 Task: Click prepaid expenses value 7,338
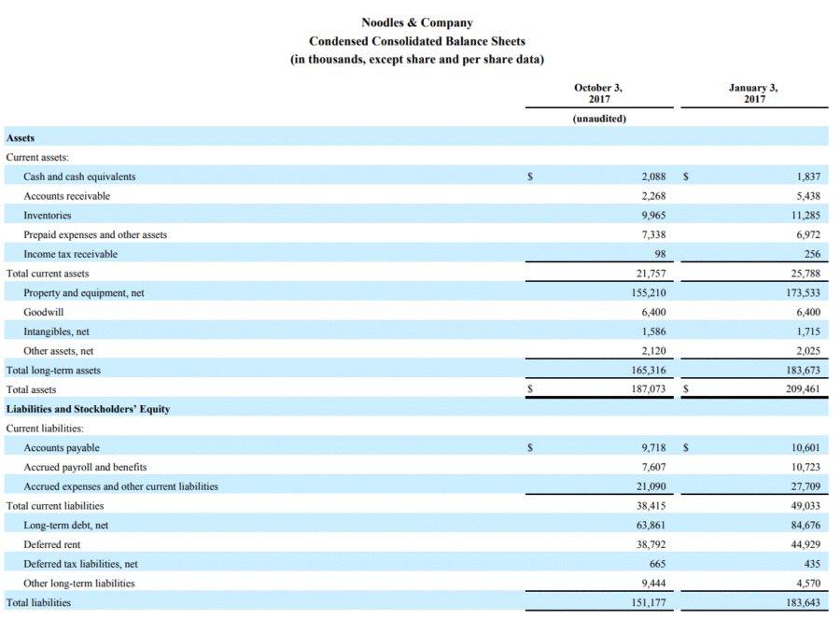coord(653,234)
